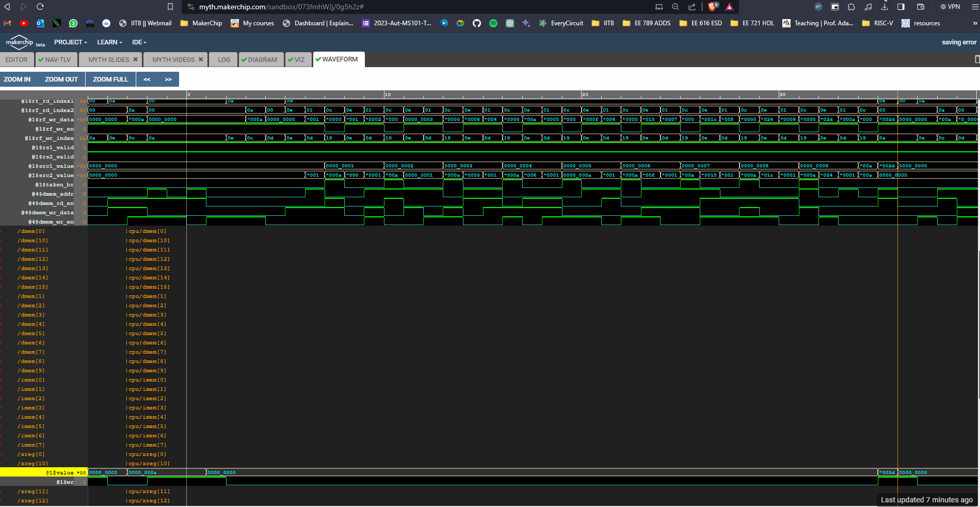The image size is (980, 507).
Task: Close the MYTH SLIDES tab with its X
Action: tap(135, 59)
